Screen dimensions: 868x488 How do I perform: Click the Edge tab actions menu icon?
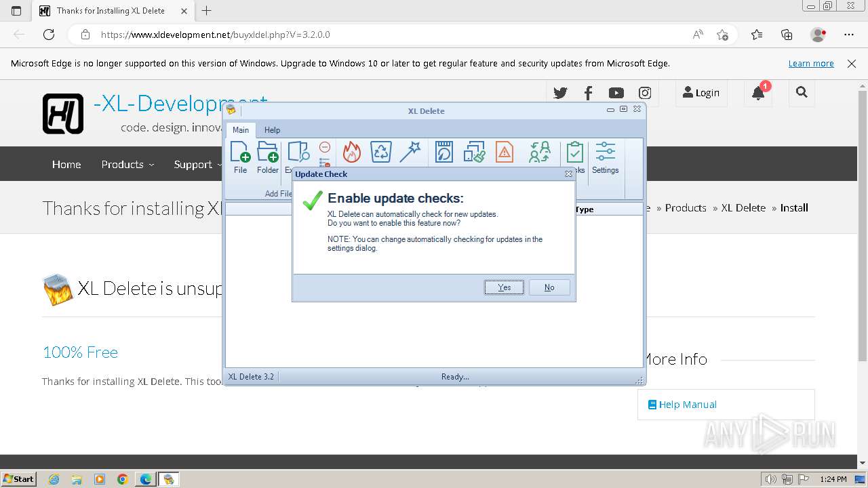16,10
